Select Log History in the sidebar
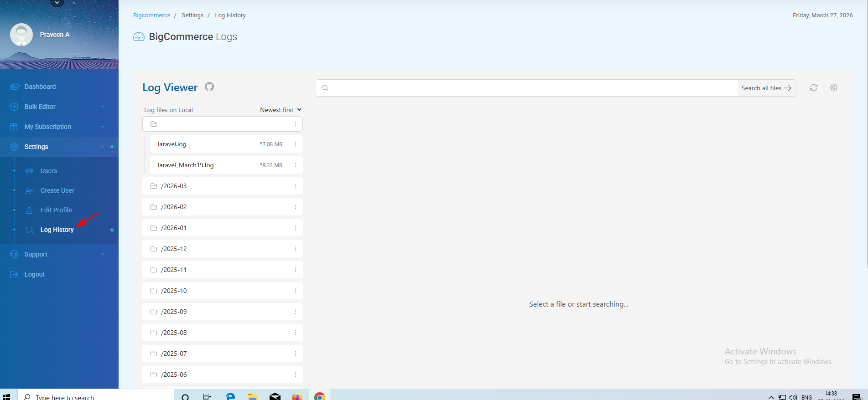 [x=57, y=230]
